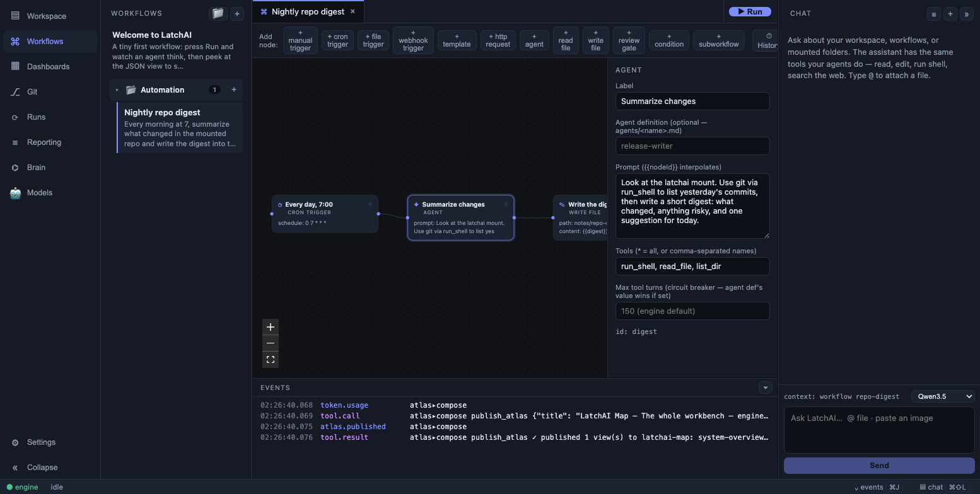Add a subworkflow node
Image resolution: width=980 pixels, height=494 pixels.
click(719, 40)
